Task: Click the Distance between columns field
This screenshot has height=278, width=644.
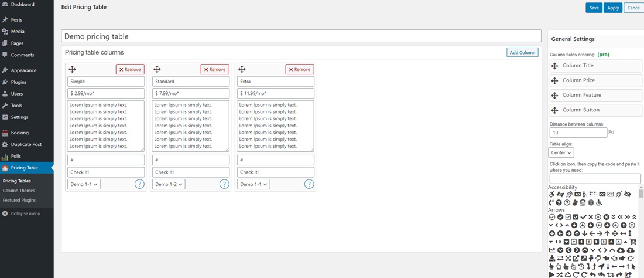Action: coord(578,133)
